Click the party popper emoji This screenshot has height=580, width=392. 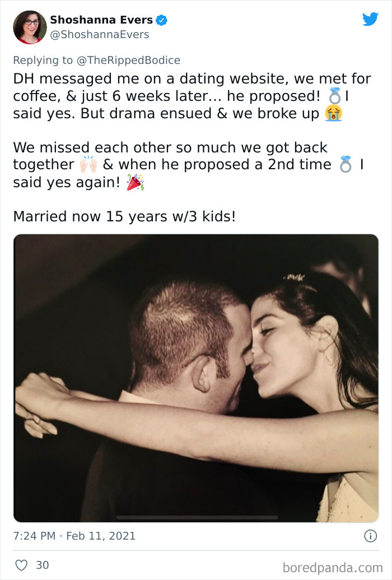[x=134, y=181]
